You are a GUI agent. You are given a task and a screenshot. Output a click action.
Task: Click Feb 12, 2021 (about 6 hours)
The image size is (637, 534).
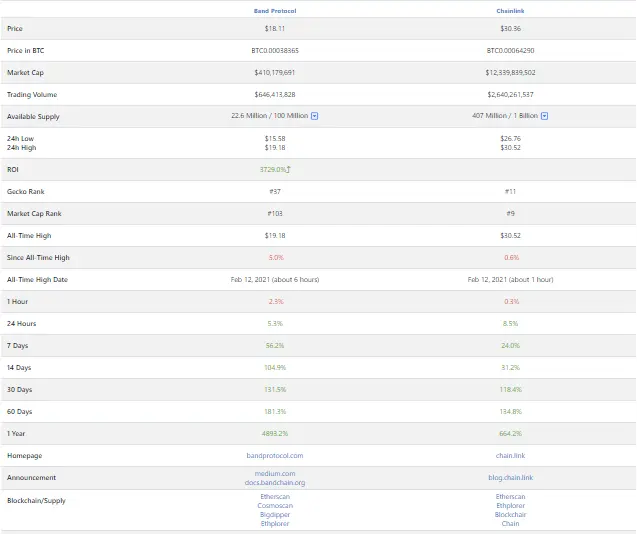coord(275,280)
